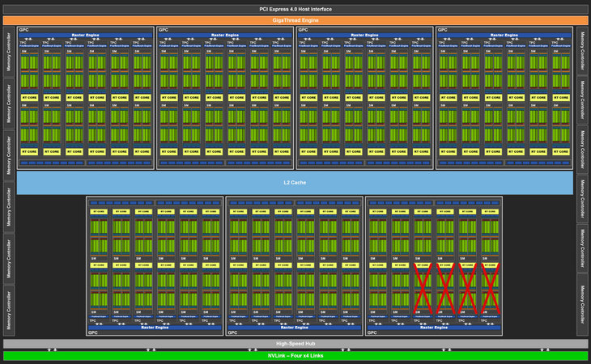
Task: Select the orange GigaThread Engine bar
Action: coord(295,19)
